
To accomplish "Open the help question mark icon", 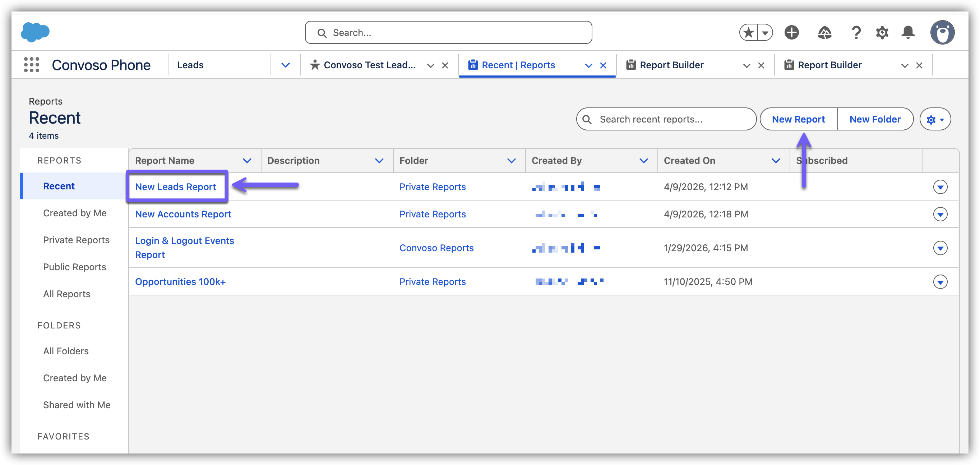I will point(856,32).
